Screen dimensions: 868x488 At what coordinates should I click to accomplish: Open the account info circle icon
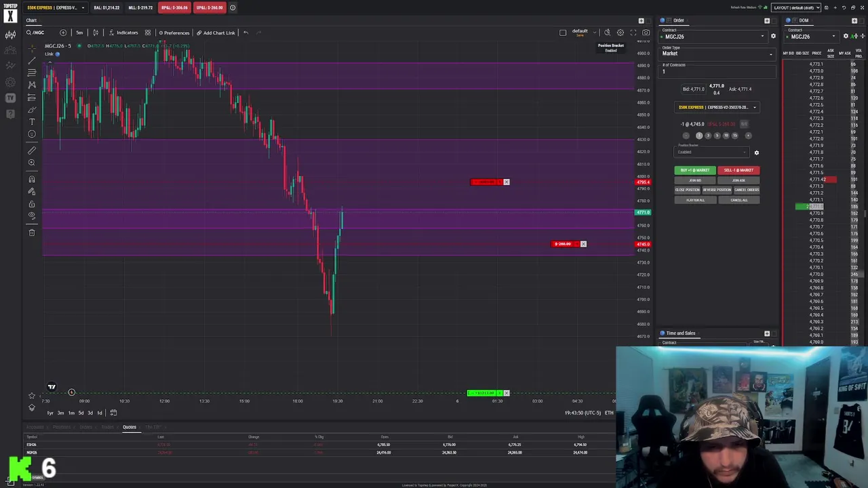[x=233, y=7]
